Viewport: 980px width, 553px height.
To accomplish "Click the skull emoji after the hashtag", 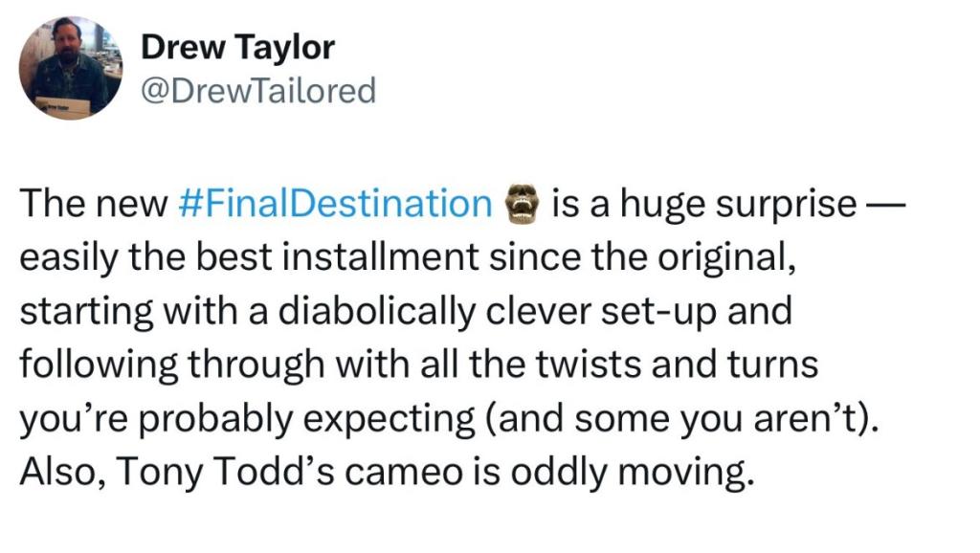I will (x=523, y=204).
